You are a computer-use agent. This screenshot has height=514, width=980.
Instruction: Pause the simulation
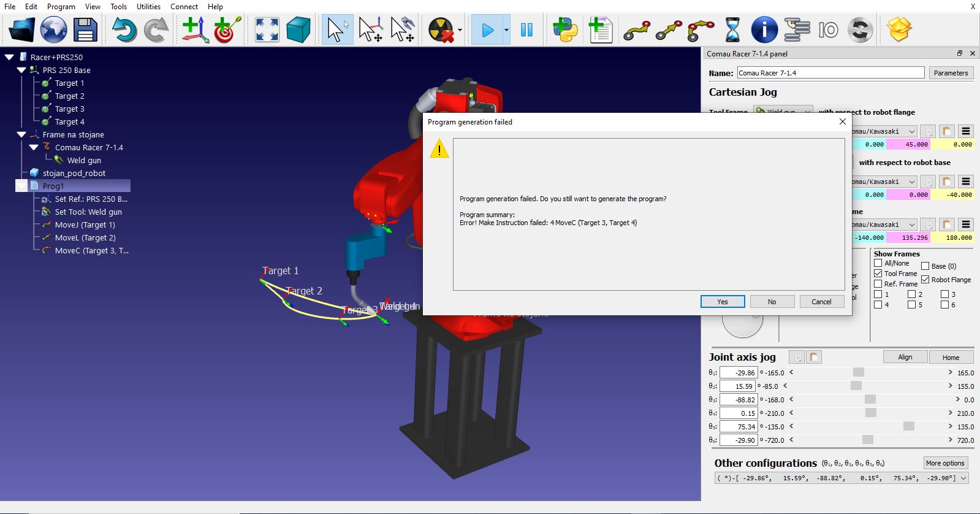pos(526,29)
